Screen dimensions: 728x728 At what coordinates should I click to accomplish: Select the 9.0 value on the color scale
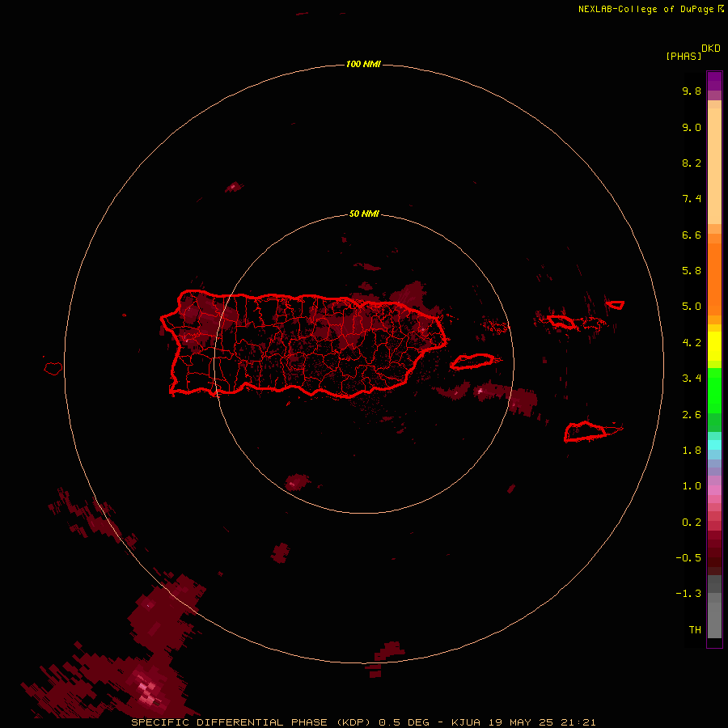click(x=692, y=127)
